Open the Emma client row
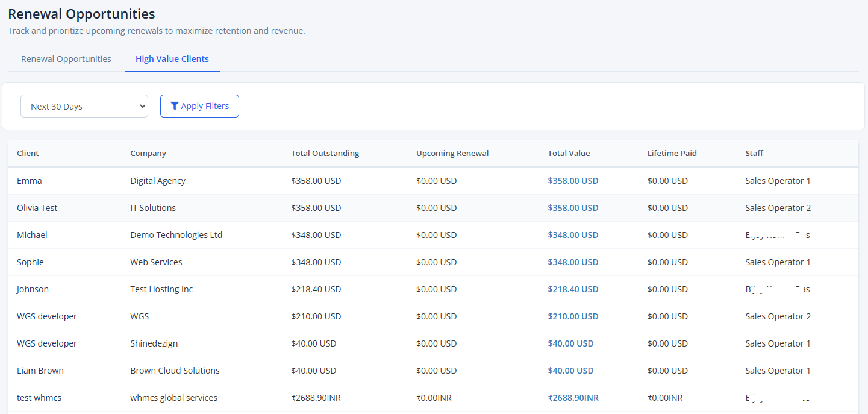868x414 pixels. (x=433, y=181)
